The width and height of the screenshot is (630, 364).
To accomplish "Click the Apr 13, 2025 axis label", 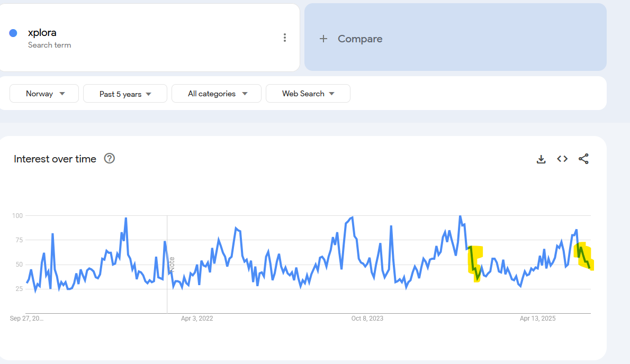I will (x=537, y=319).
